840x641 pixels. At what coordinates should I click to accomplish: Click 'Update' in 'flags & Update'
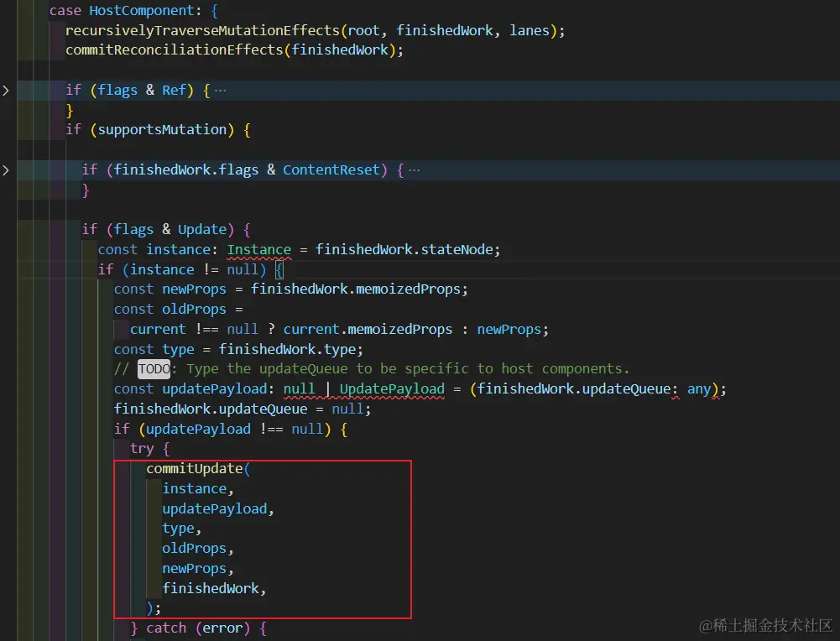click(x=202, y=229)
